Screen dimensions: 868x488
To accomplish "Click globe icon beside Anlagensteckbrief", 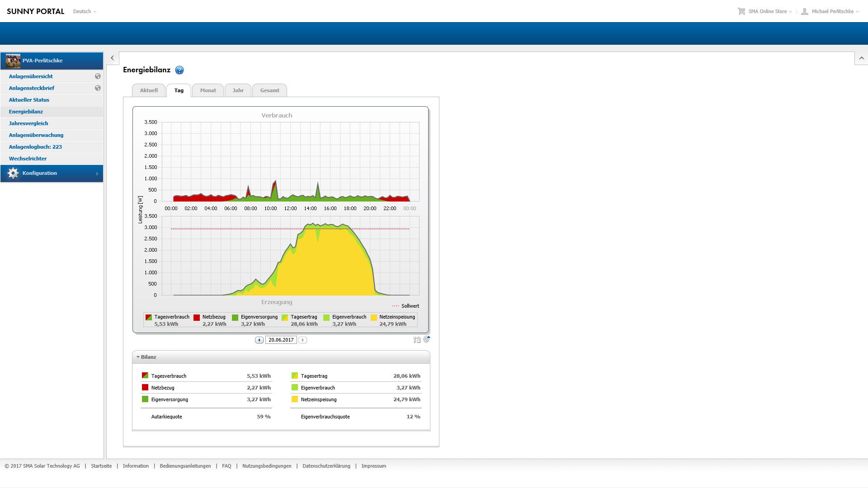I will pyautogui.click(x=98, y=88).
